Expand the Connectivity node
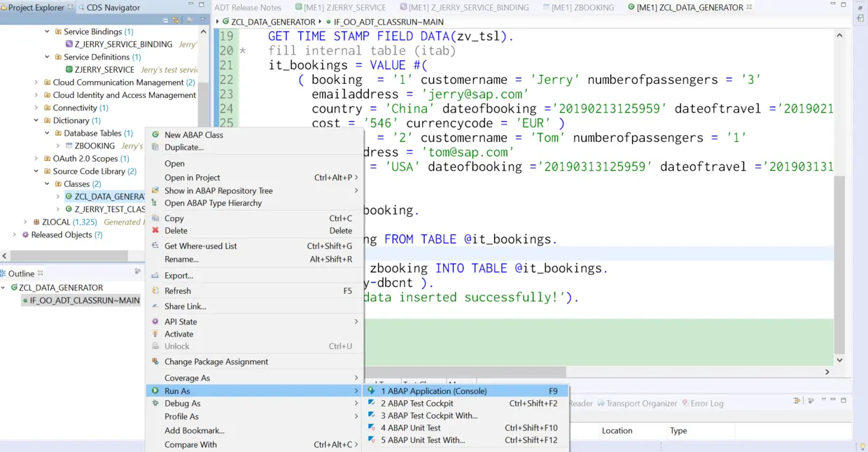Image resolution: width=868 pixels, height=452 pixels. coord(36,108)
